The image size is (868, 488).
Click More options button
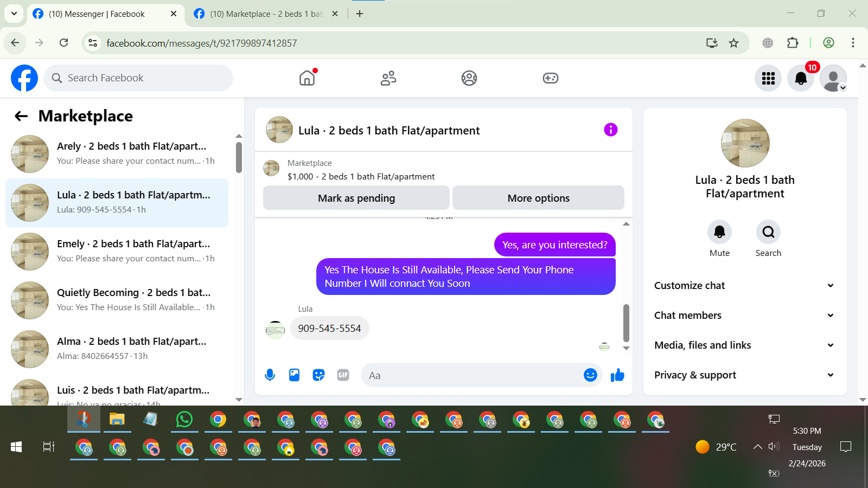point(538,198)
